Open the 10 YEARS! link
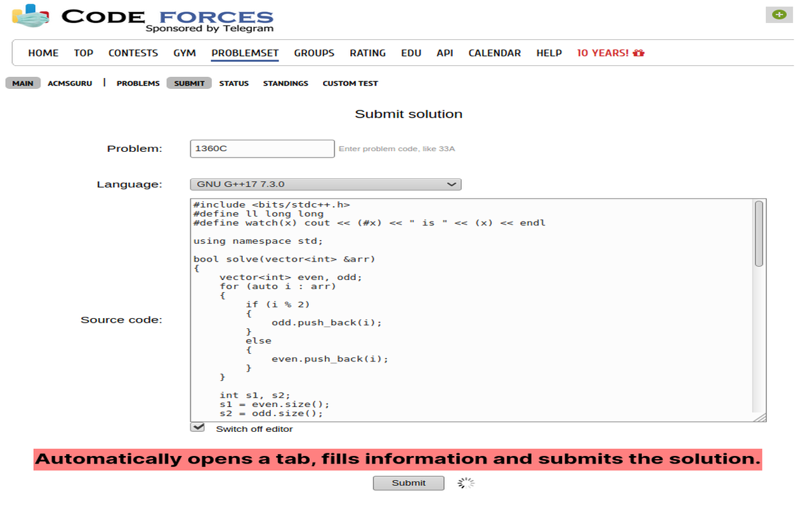Screen dimensions: 812x508 coord(604,53)
